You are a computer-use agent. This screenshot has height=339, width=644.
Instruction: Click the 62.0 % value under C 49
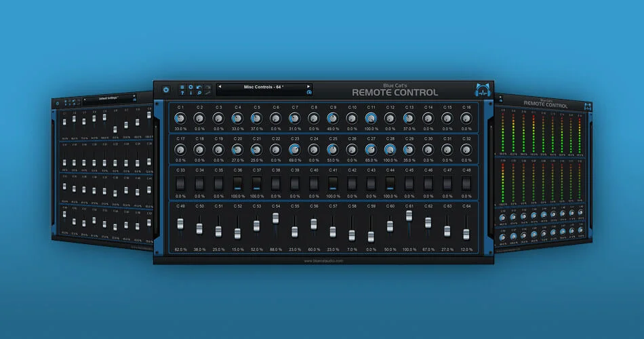pos(180,250)
